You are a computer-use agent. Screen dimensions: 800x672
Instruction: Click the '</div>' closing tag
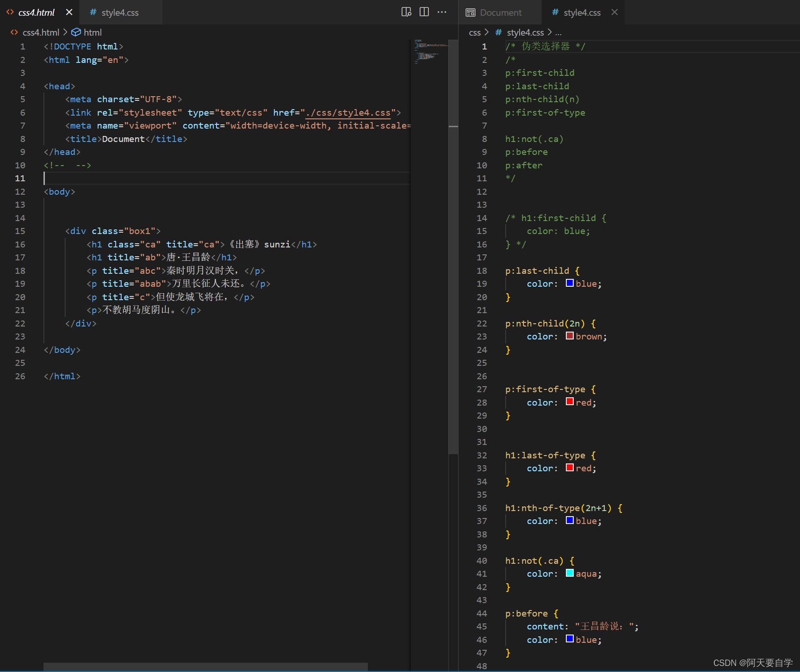tap(81, 323)
